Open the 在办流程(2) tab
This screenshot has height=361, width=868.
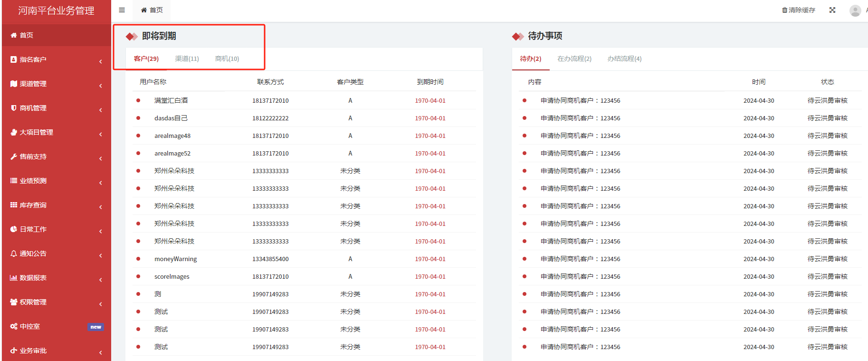point(574,59)
